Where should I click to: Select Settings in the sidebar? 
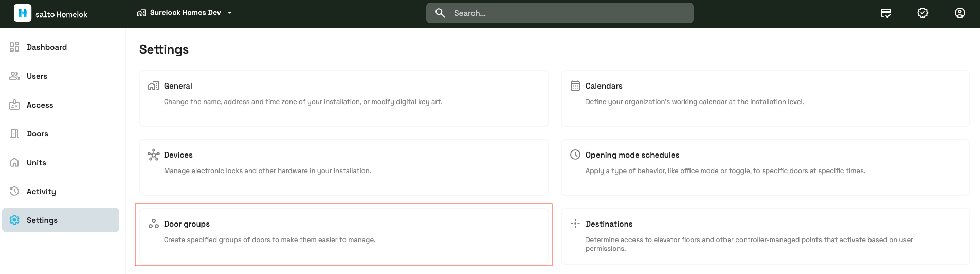(61, 220)
